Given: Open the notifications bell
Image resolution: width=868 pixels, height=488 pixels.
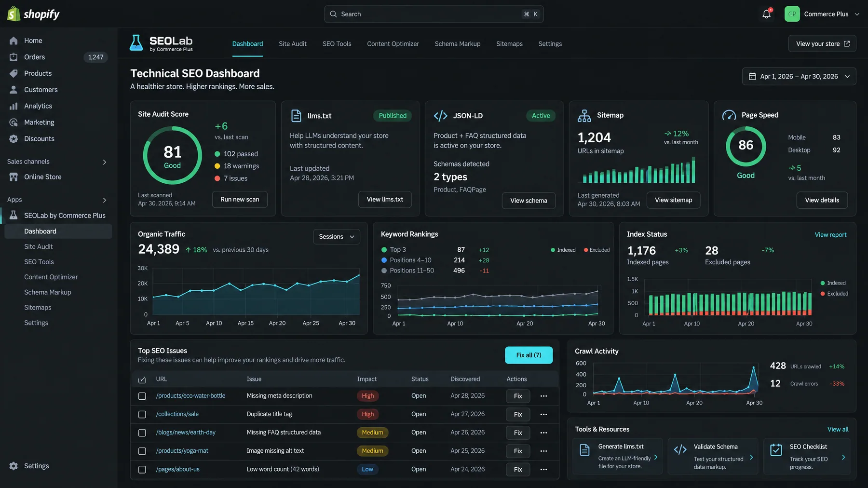Looking at the screenshot, I should (x=766, y=14).
